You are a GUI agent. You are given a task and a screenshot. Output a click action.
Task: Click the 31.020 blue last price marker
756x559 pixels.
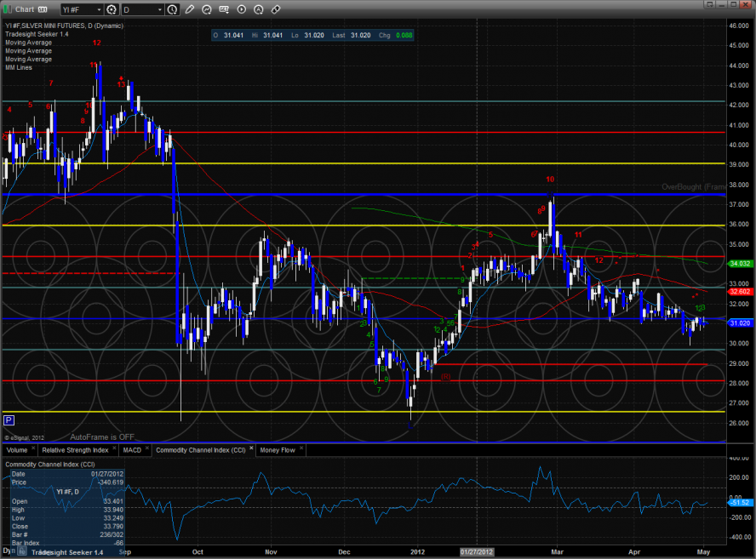coord(740,322)
